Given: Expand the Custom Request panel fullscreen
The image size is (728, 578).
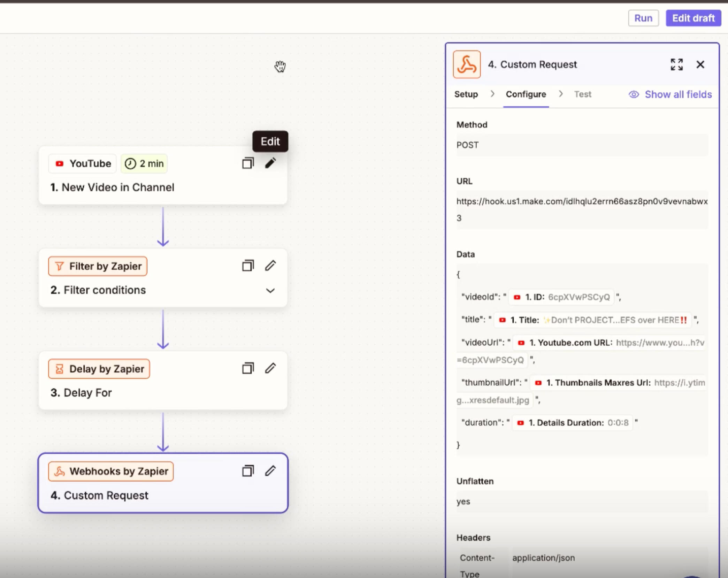Looking at the screenshot, I should click(676, 64).
